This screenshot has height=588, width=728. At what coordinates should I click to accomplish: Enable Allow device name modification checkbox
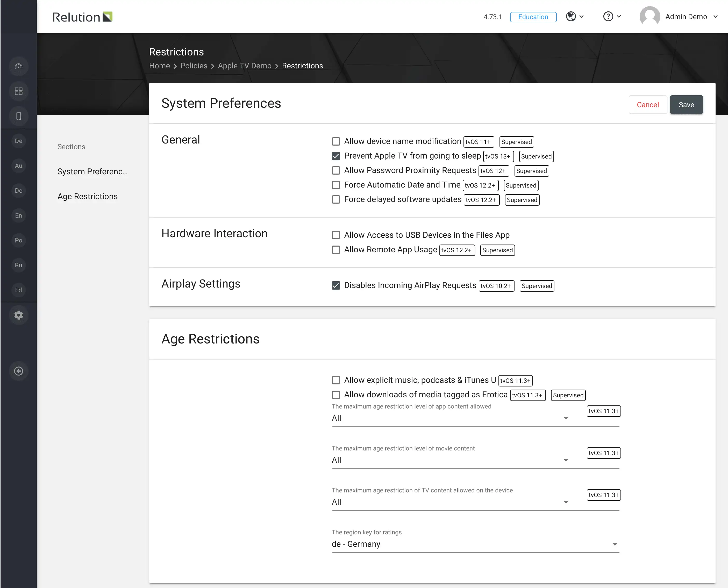pyautogui.click(x=336, y=141)
